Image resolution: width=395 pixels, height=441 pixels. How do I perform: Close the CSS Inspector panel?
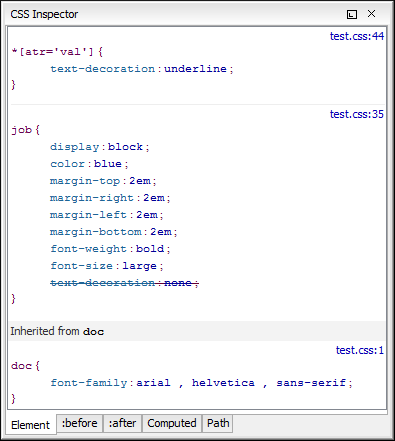coord(371,14)
